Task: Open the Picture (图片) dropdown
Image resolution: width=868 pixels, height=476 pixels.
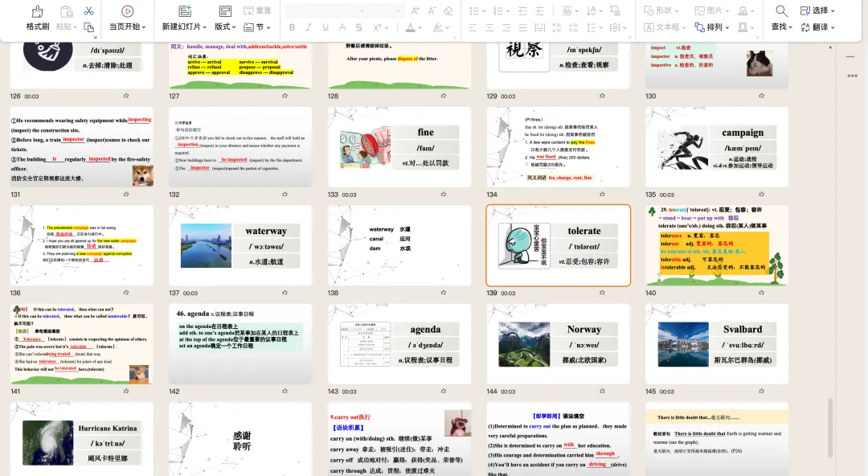Action: pyautogui.click(x=712, y=10)
